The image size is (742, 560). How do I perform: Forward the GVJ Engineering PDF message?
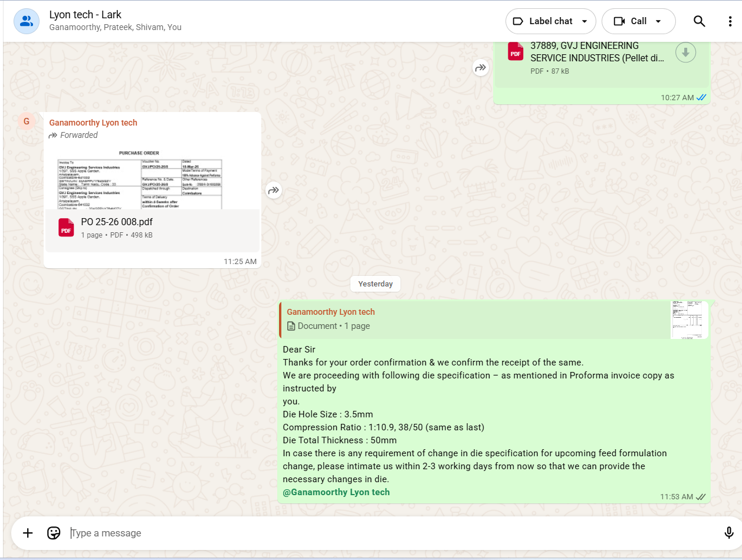pyautogui.click(x=481, y=68)
